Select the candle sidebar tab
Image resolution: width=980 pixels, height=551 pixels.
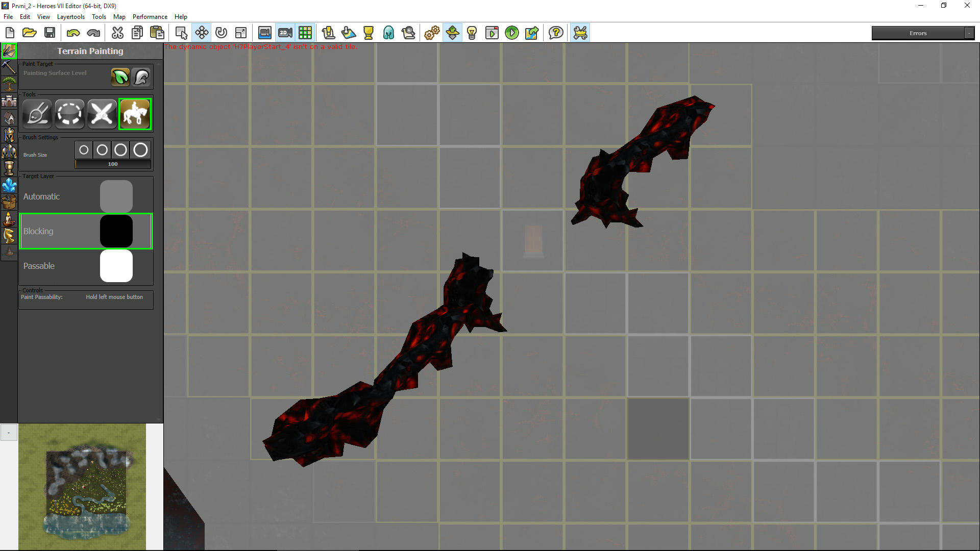click(x=9, y=219)
